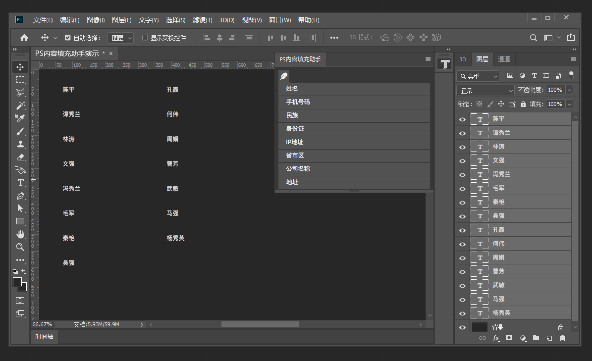Open the Layers panel flyout menu
This screenshot has height=361, width=592.
(x=573, y=59)
